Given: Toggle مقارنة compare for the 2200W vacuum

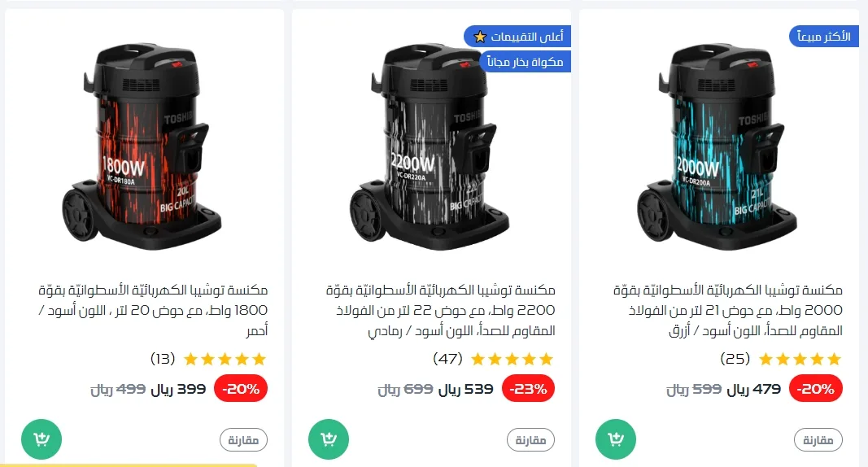Looking at the screenshot, I should (x=531, y=440).
